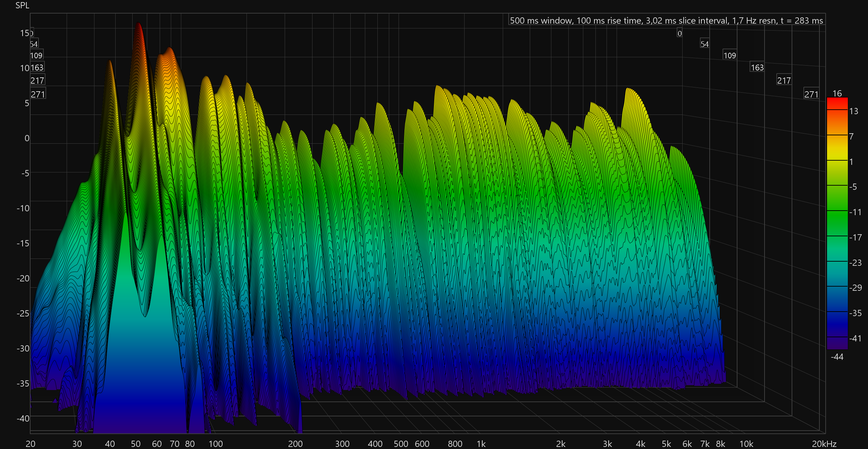Click the -40 label on SPL axis
The height and width of the screenshot is (449, 868).
[x=23, y=418]
